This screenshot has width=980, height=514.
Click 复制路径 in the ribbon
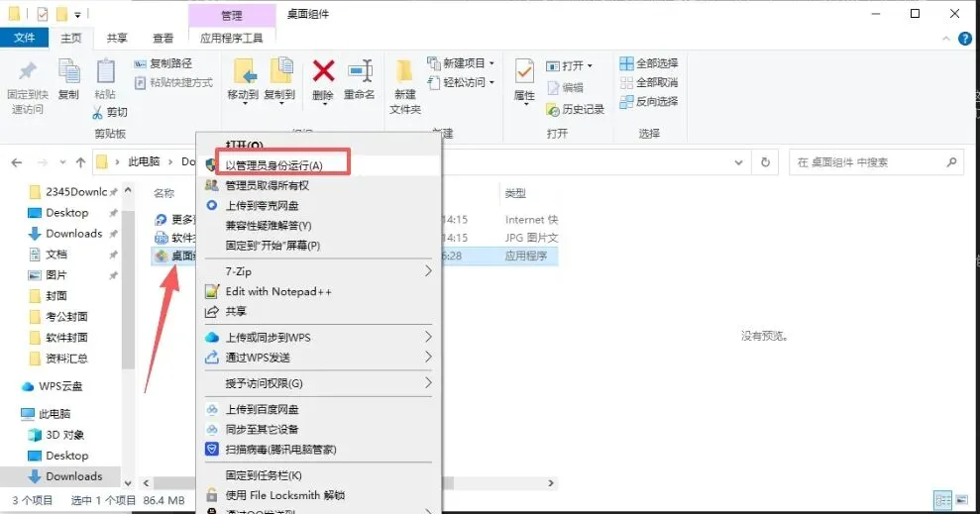163,63
